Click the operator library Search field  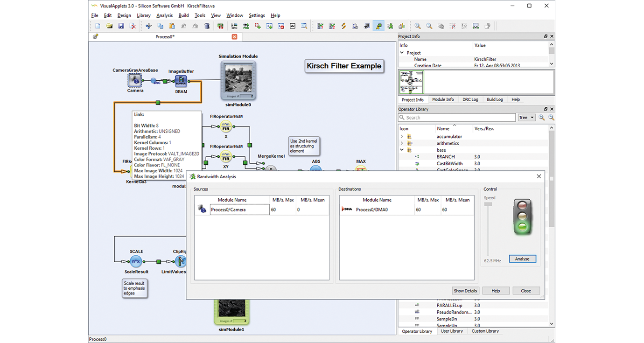(457, 118)
